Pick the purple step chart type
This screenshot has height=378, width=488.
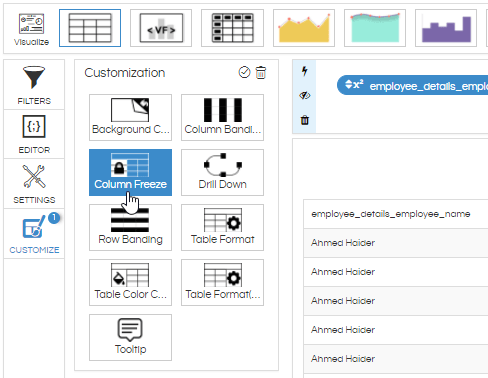point(446,28)
